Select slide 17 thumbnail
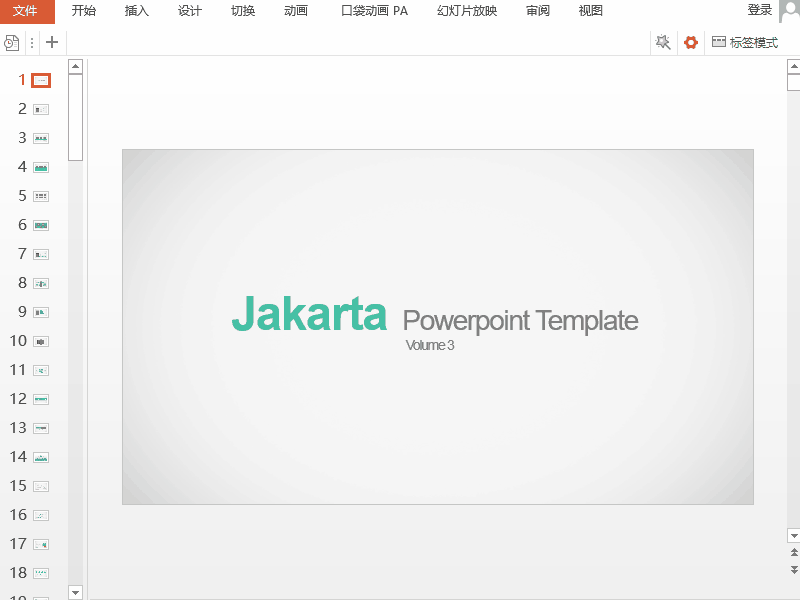This screenshot has width=800, height=600. coord(41,544)
